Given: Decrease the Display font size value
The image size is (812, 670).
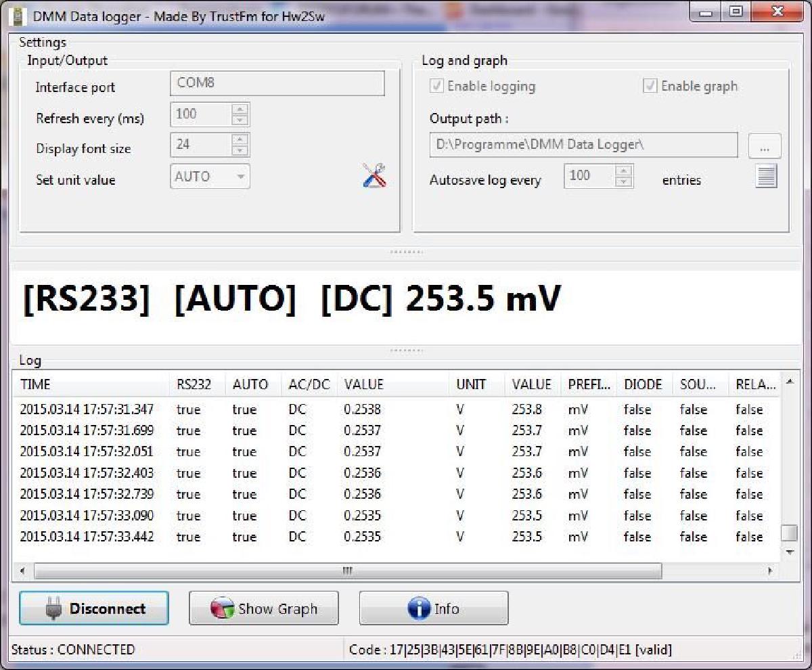Looking at the screenshot, I should 240,151.
